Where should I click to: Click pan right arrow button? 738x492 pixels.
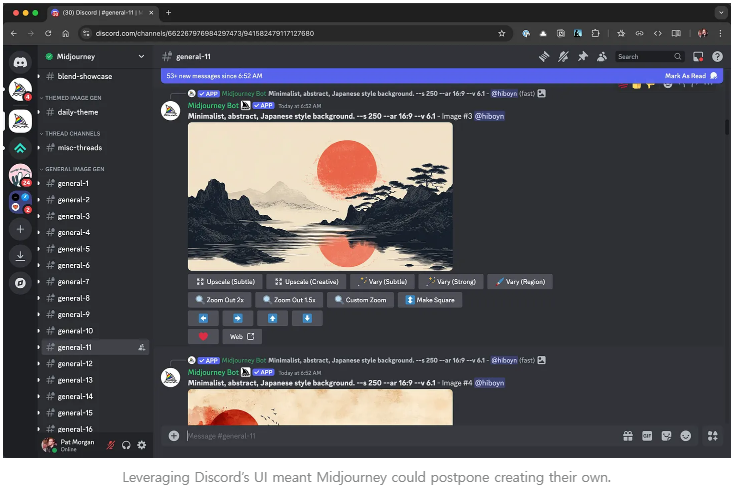[x=238, y=318]
